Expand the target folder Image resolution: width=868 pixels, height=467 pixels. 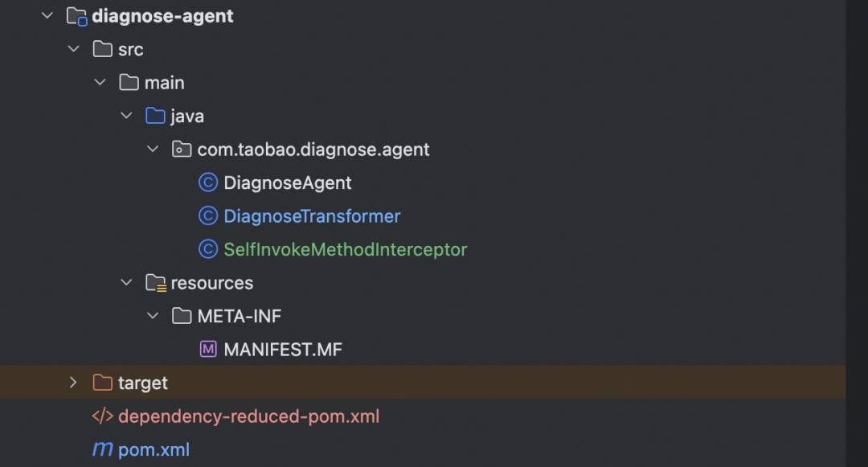(x=73, y=383)
